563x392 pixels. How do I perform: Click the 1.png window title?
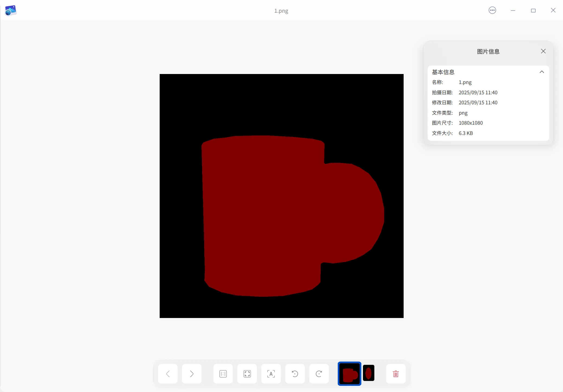pyautogui.click(x=281, y=11)
